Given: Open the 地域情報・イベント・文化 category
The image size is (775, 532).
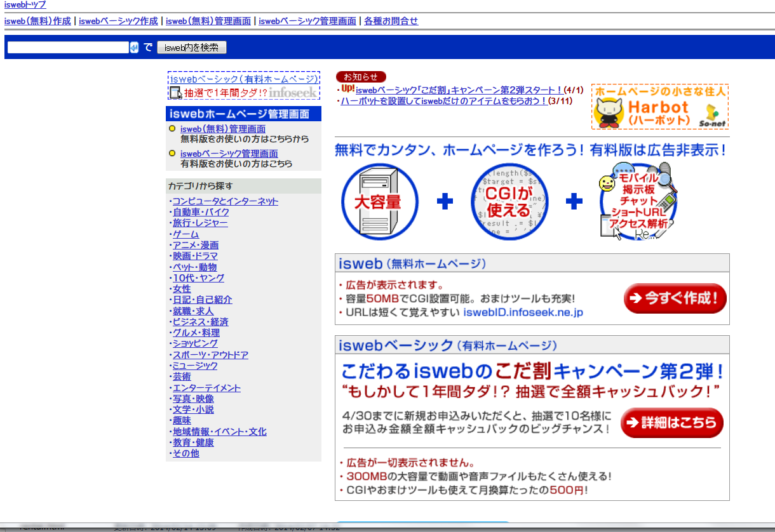Looking at the screenshot, I should coord(219,432).
